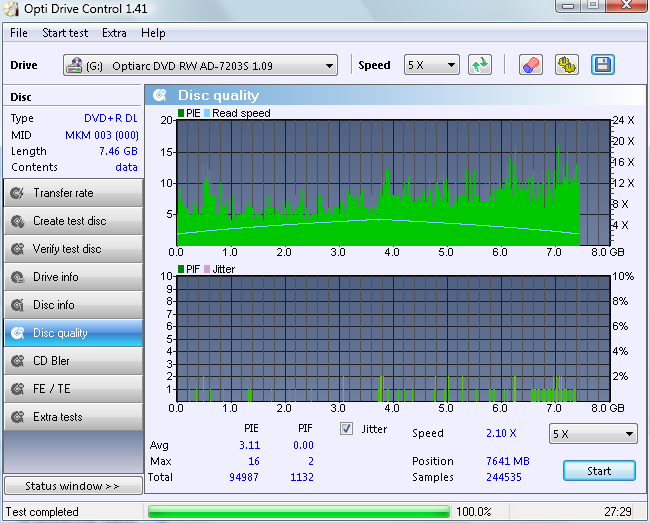The height and width of the screenshot is (523, 650).
Task: Minimize the Opti Drive Control window
Action: point(568,5)
